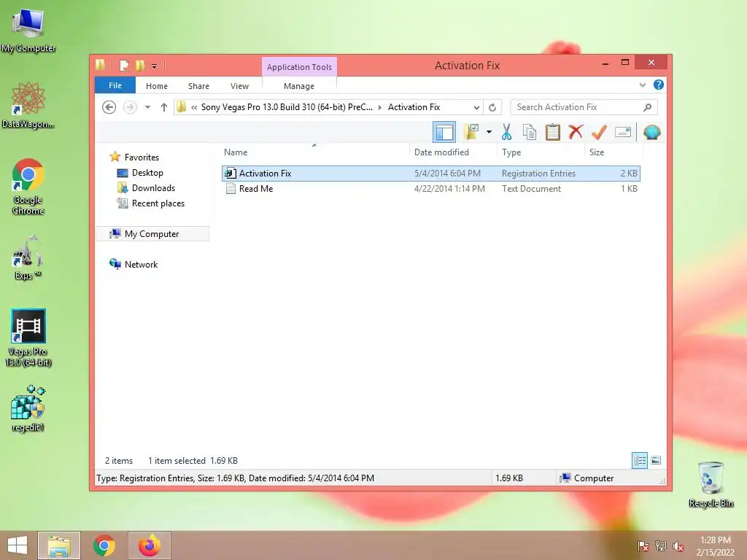The image size is (747, 560).
Task: Click the red X Delete icon
Action: click(x=576, y=132)
